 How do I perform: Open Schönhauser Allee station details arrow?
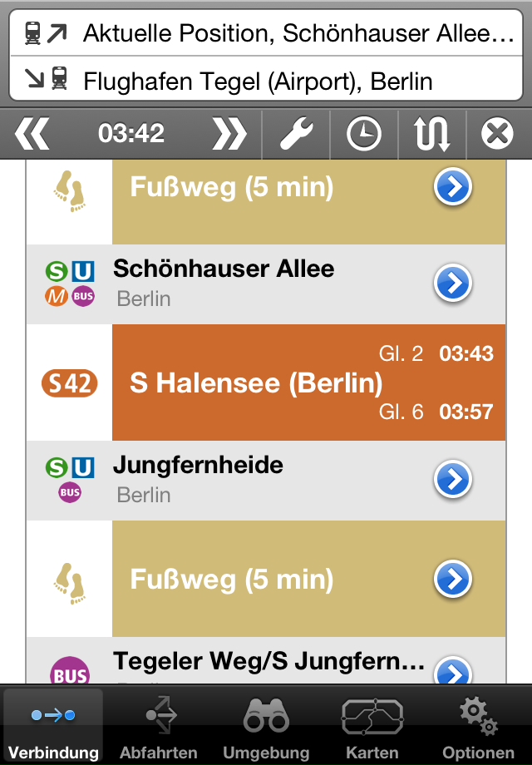[452, 283]
